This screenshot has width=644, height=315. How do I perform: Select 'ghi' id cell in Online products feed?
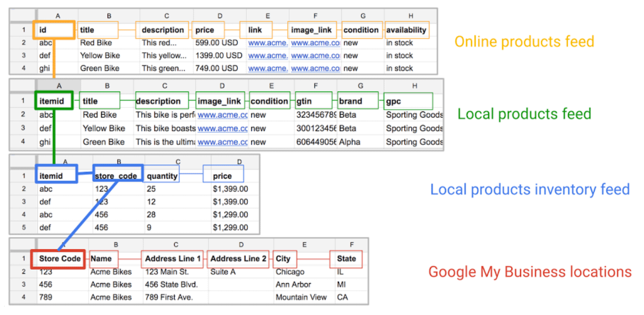[44, 68]
